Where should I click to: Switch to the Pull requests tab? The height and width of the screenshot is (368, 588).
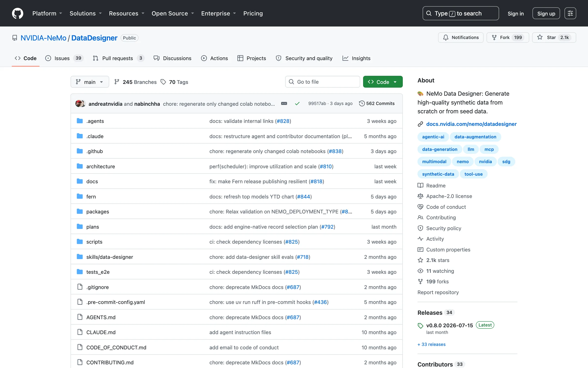click(119, 58)
